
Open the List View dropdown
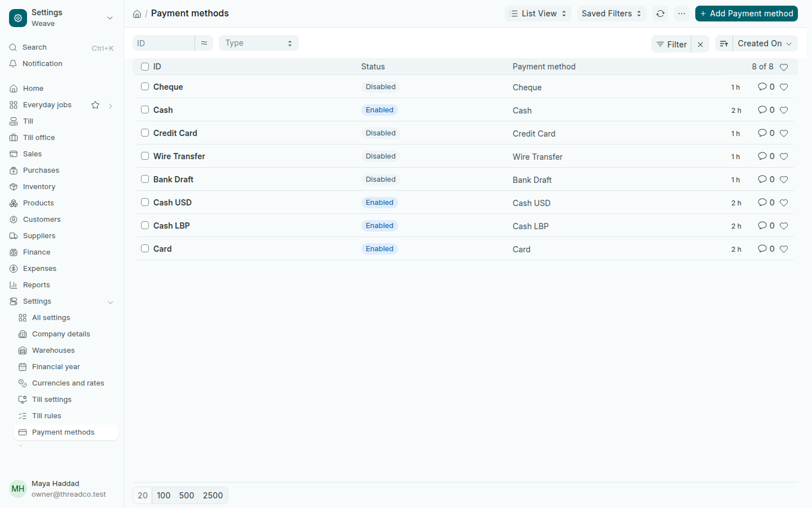click(538, 14)
